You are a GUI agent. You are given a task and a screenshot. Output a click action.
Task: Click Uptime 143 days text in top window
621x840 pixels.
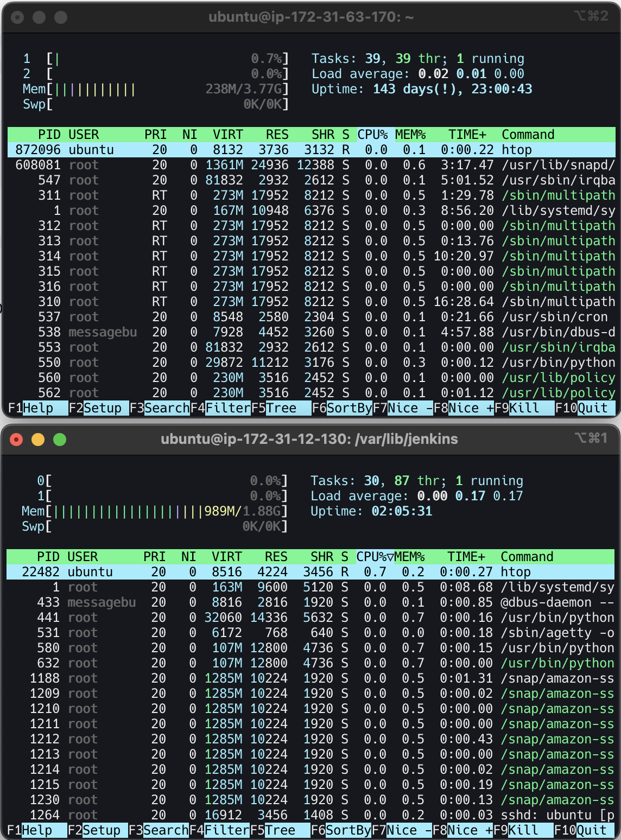point(422,89)
